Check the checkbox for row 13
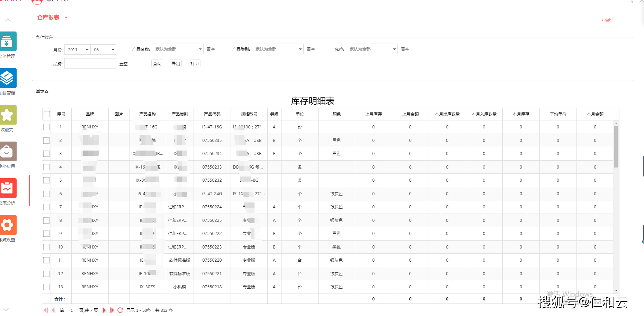The image size is (644, 316). point(46,287)
